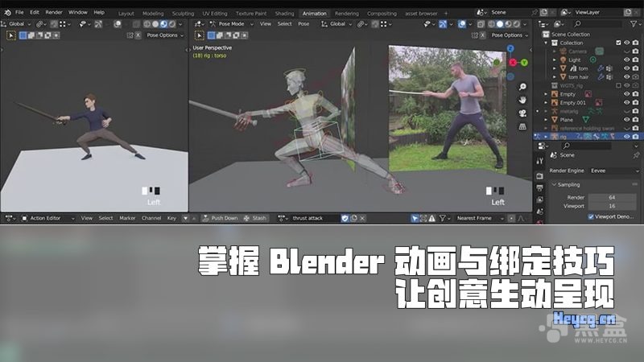Viewport: 644px width, 362px height.
Task: Open the Help menu
Action: click(x=99, y=12)
